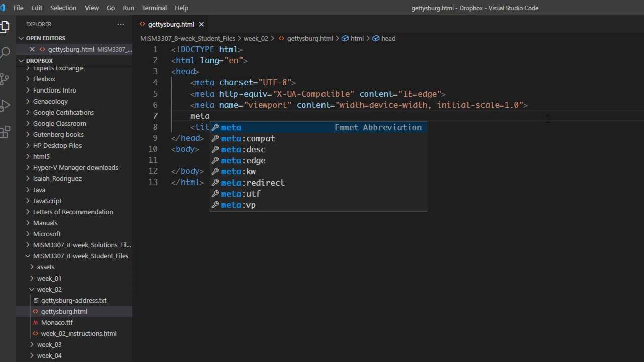644x362 pixels.
Task: Click the Explorer more actions ellipsis
Action: tap(121, 24)
